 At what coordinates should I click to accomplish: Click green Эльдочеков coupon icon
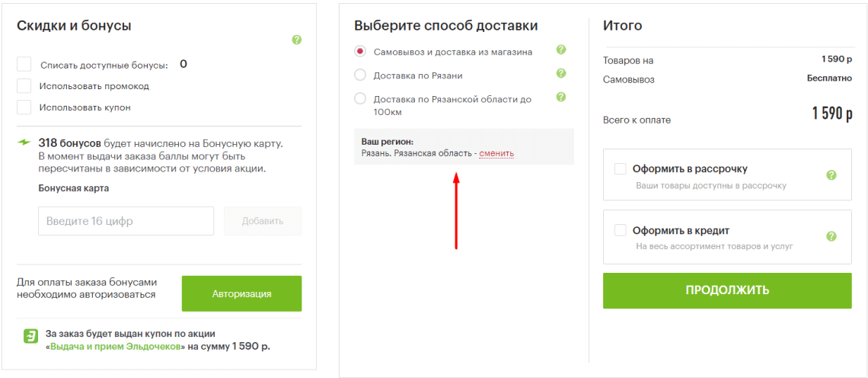(30, 336)
